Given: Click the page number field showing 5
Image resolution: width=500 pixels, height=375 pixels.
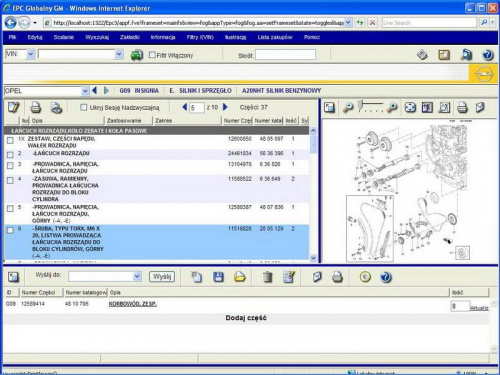Looking at the screenshot, I should click(x=197, y=107).
